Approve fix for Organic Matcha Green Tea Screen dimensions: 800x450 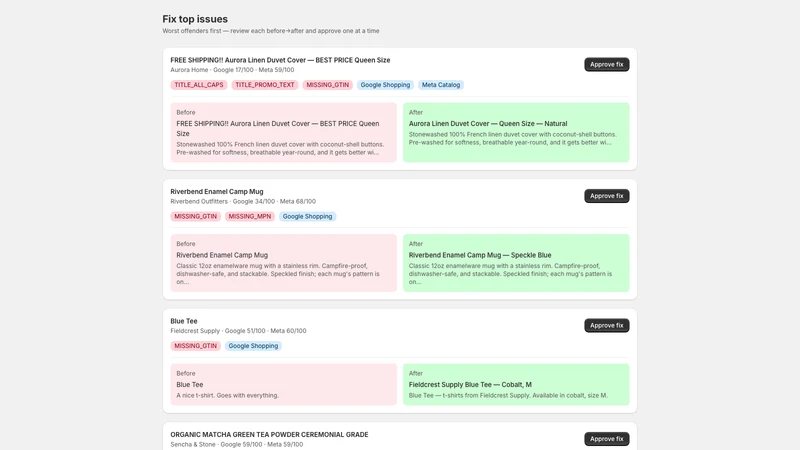[607, 439]
